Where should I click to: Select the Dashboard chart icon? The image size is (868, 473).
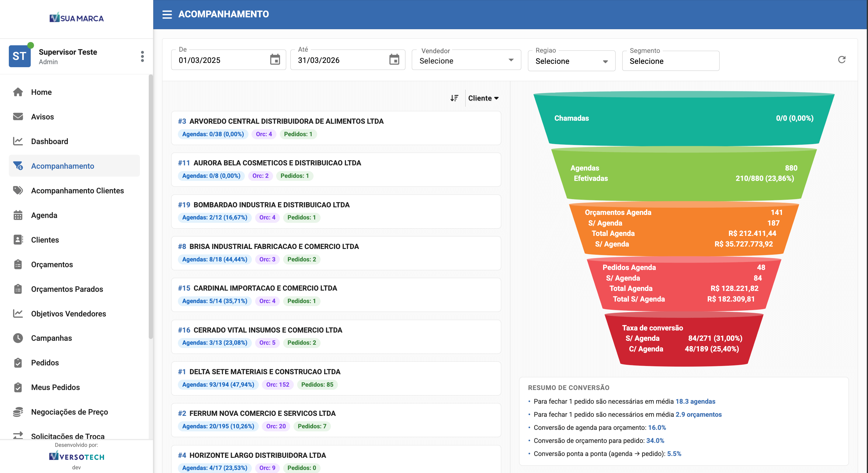18,141
